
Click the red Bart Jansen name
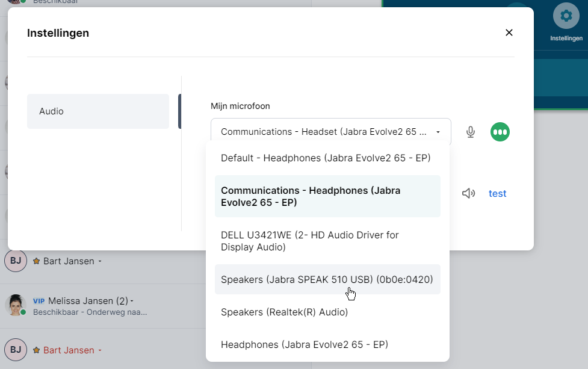click(69, 350)
